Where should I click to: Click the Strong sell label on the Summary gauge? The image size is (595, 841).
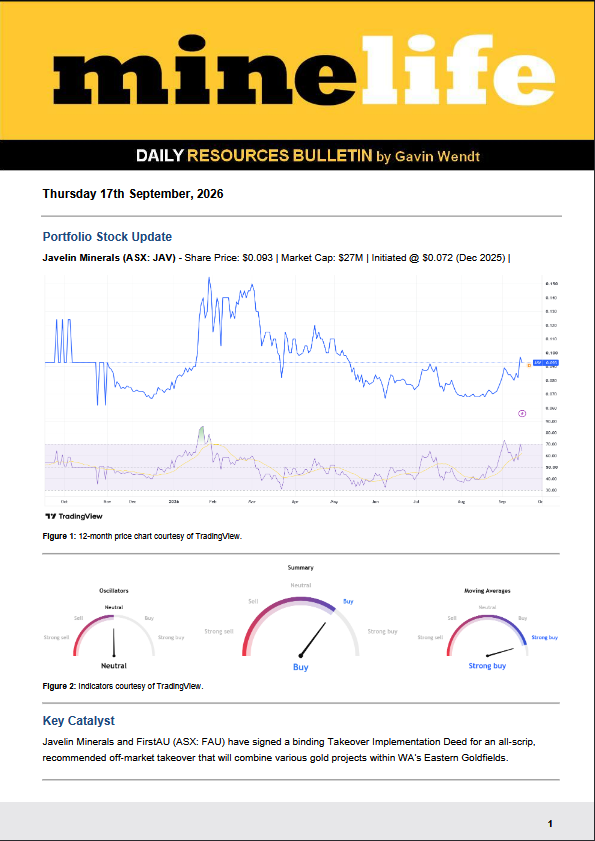pyautogui.click(x=218, y=631)
